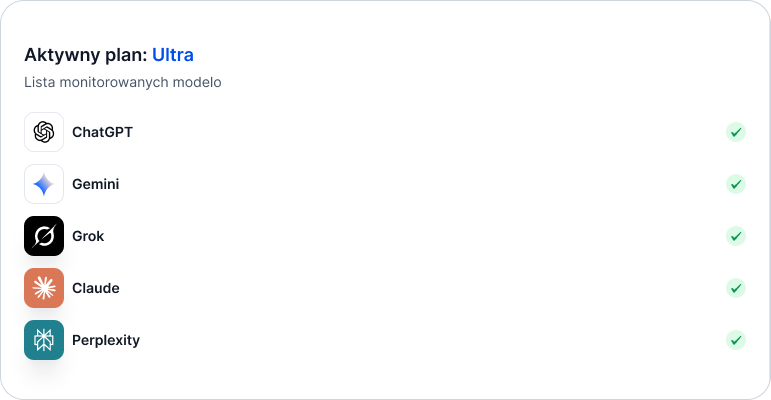This screenshot has height=400, width=771.
Task: Toggle the Perplexity green checkmark
Action: coord(736,340)
